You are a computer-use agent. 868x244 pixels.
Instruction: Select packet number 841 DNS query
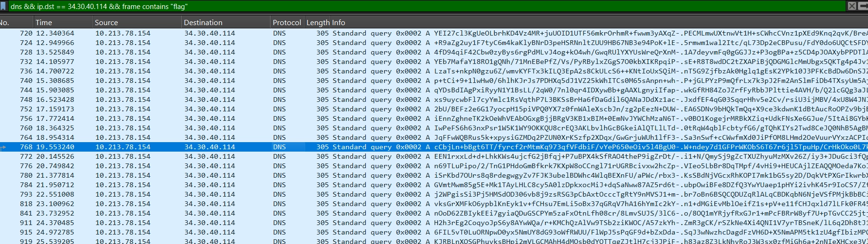434,213
